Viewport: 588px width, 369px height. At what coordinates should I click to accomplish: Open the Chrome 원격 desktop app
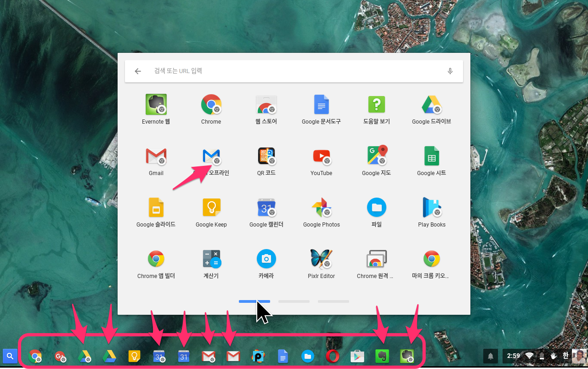pyautogui.click(x=377, y=264)
